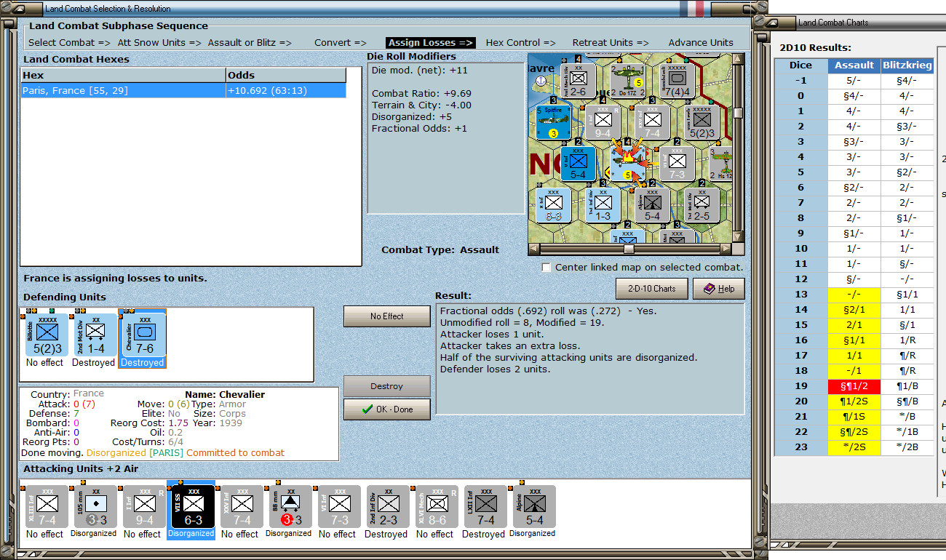The image size is (946, 560).
Task: Click the X Inf 6-3 counter on map
Action: [x=554, y=204]
